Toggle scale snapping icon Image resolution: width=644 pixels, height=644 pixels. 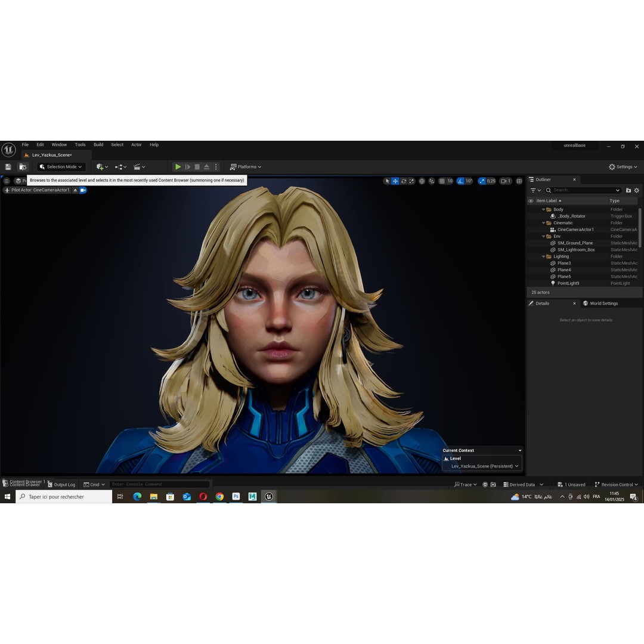[x=482, y=181]
